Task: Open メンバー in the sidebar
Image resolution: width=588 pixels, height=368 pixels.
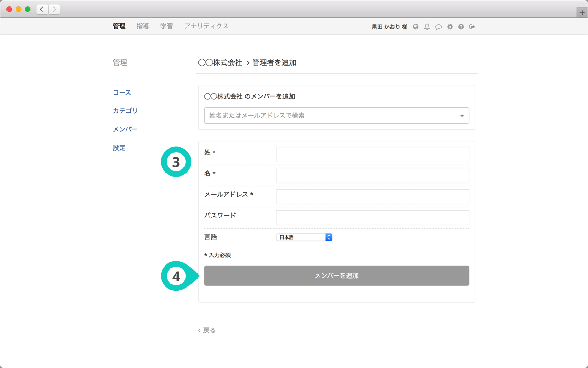Action: (x=125, y=129)
